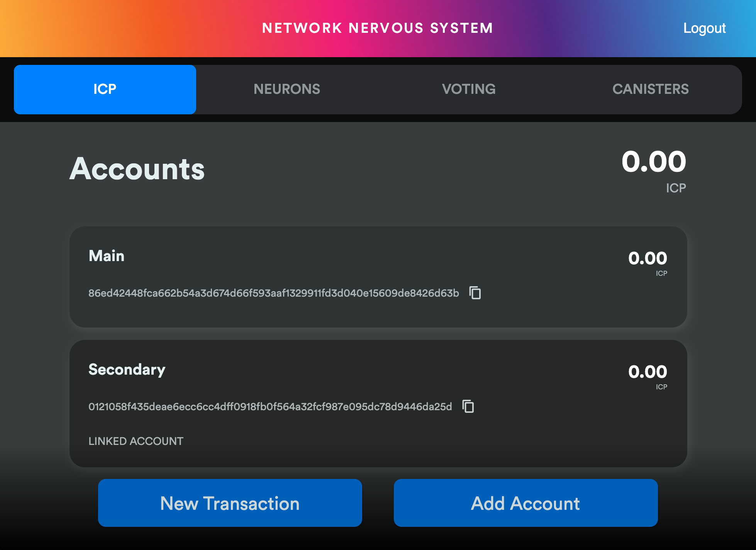
Task: Click Add Account to create a new account
Action: point(525,503)
